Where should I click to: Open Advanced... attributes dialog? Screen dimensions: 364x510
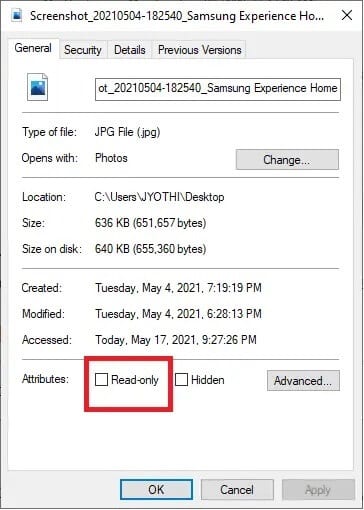tap(303, 380)
